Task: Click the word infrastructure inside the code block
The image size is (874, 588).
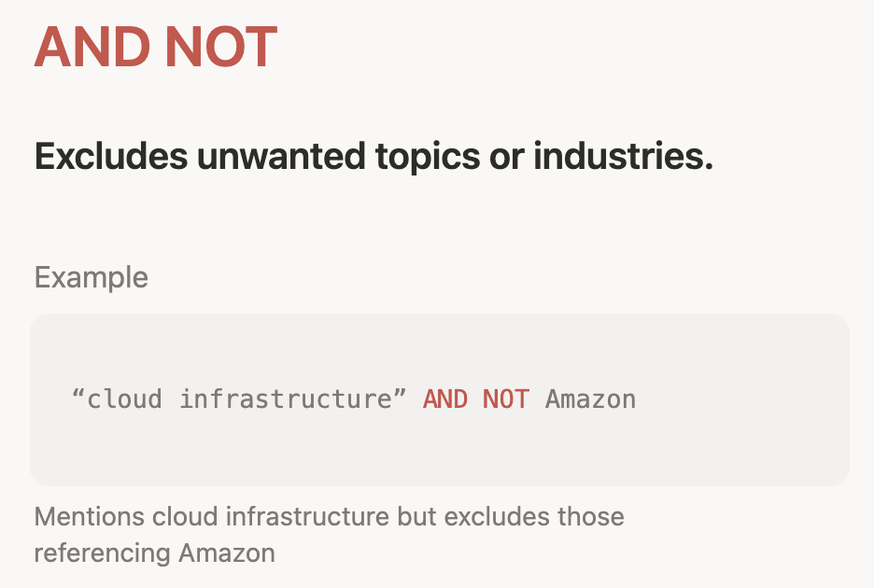Action: click(288, 399)
